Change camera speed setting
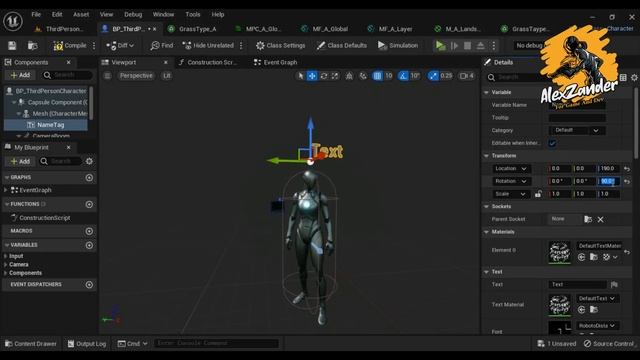This screenshot has width=640, height=360. 466,76
